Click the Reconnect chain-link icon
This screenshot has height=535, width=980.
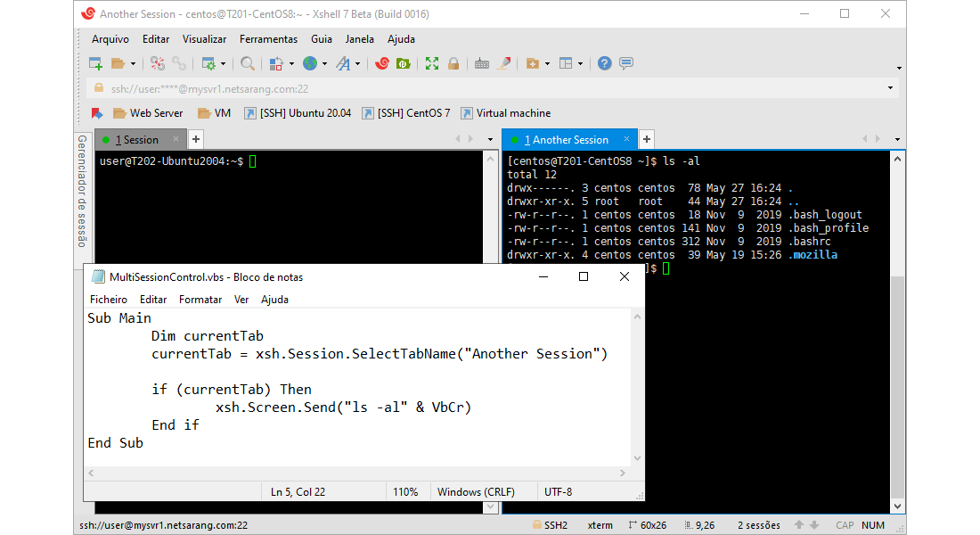click(x=179, y=63)
